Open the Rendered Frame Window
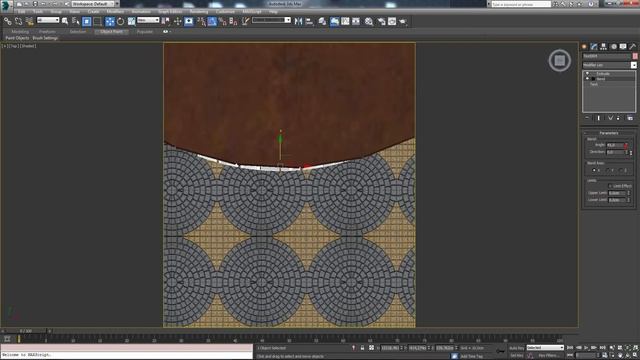Viewport: 640px width, 360px height. (x=392, y=21)
